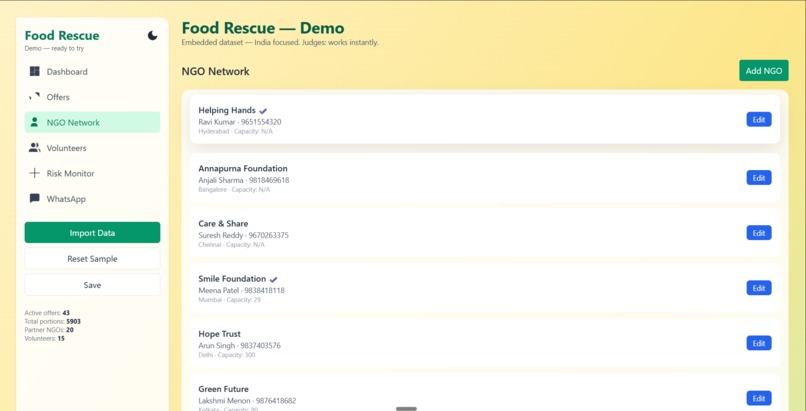This screenshot has width=806, height=411.
Task: Click verified checkmark beside Smile Foundation
Action: pyautogui.click(x=273, y=279)
